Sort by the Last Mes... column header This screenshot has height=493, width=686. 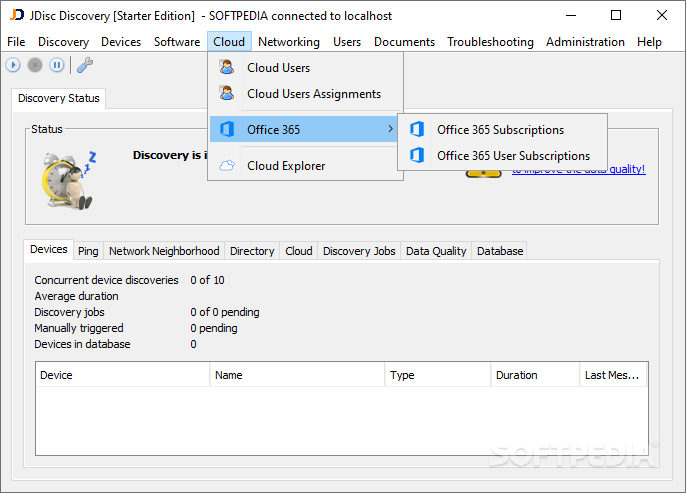click(613, 375)
